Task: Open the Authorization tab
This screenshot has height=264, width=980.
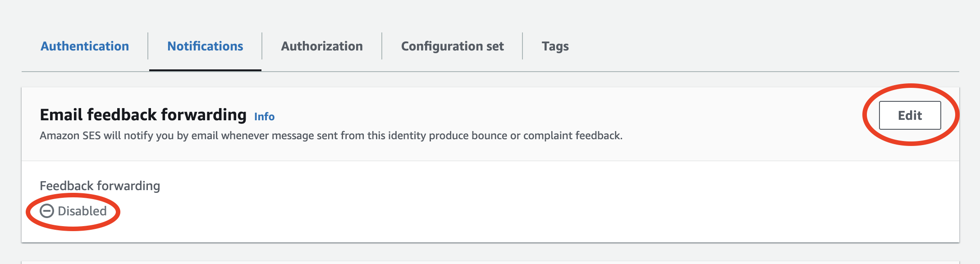Action: 321,46
